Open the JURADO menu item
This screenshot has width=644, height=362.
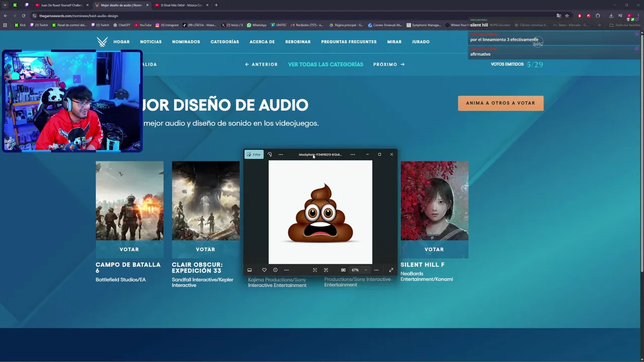pyautogui.click(x=421, y=42)
